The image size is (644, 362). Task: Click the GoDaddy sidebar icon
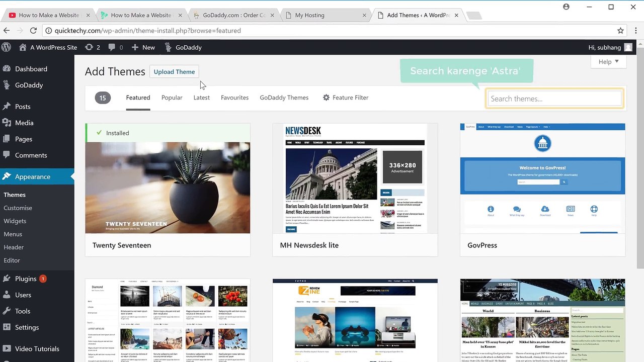[7, 85]
